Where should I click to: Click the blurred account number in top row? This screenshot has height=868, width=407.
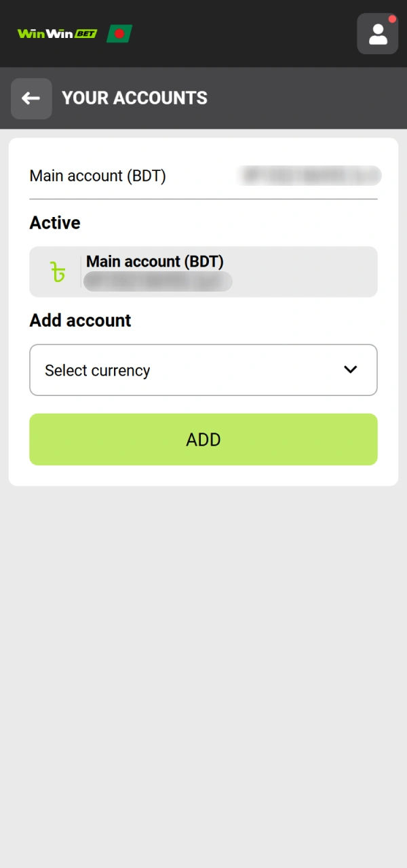tap(309, 176)
